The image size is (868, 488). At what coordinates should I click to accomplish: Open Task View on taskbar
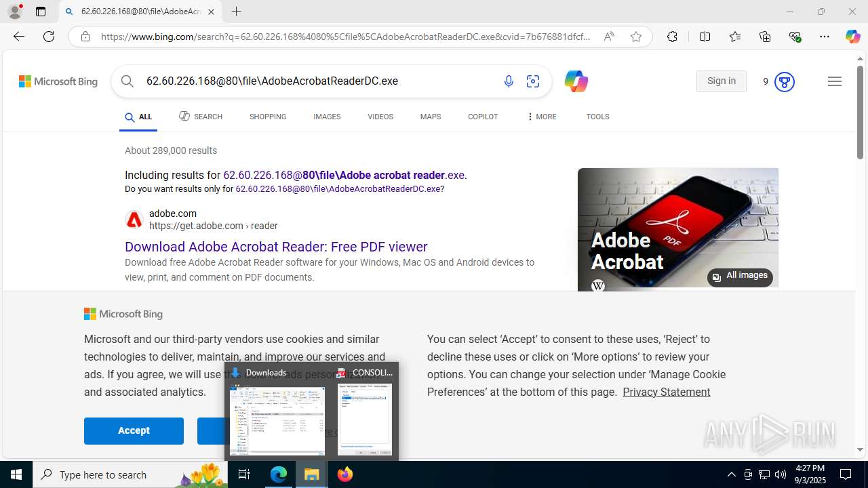click(244, 474)
